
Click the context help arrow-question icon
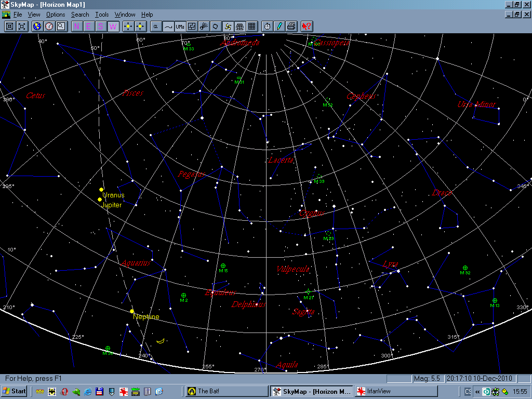click(307, 26)
